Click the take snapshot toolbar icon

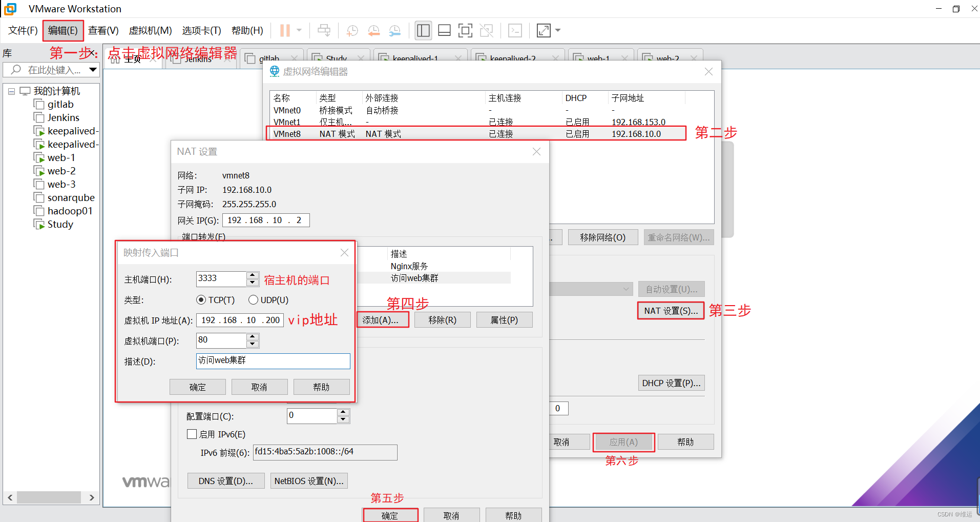pos(352,31)
